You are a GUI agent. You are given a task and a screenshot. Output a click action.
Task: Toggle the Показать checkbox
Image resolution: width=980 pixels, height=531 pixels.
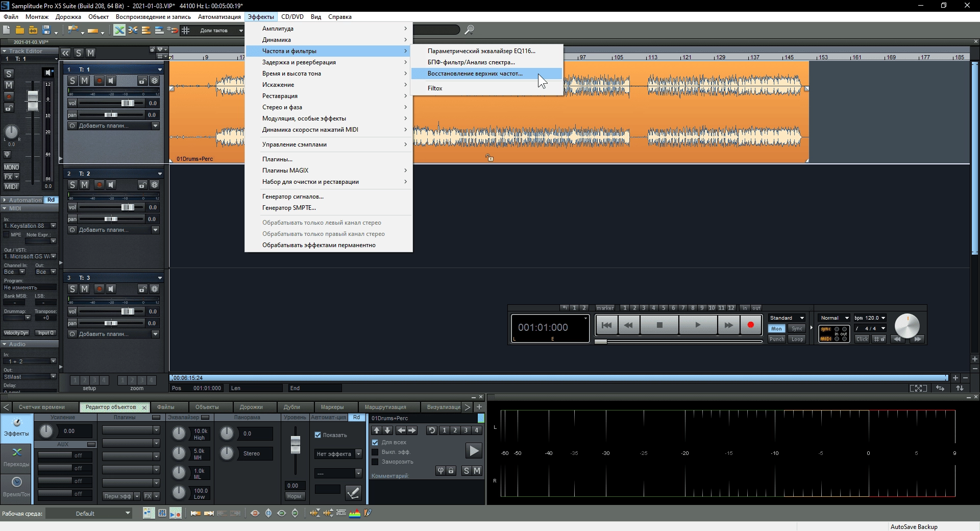pos(317,435)
